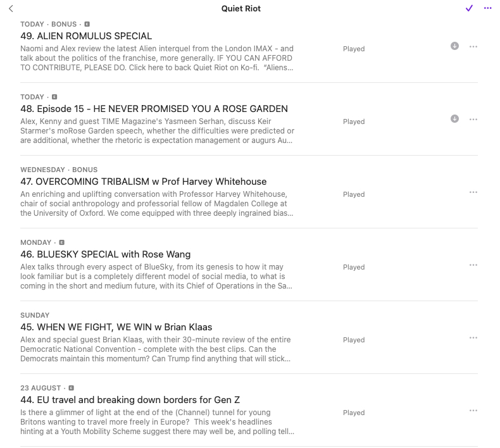Screen dimensions: 500x448
Task: Click the Played status of BlueSky Special
Action: point(354,267)
